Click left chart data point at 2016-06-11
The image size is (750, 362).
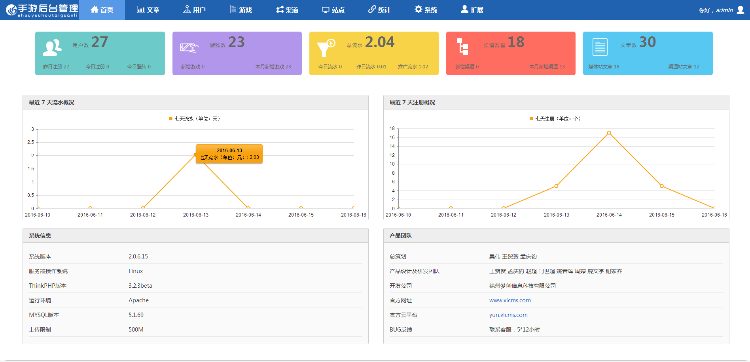[x=90, y=208]
